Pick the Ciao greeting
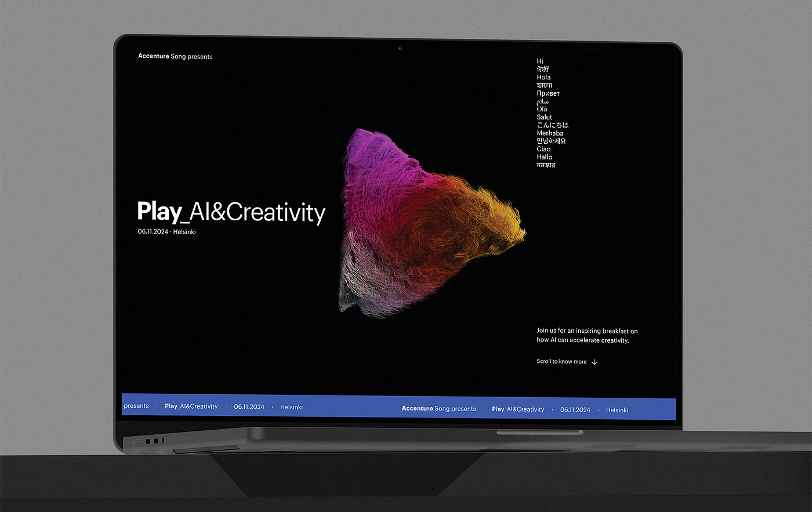812x512 pixels. pyautogui.click(x=543, y=149)
